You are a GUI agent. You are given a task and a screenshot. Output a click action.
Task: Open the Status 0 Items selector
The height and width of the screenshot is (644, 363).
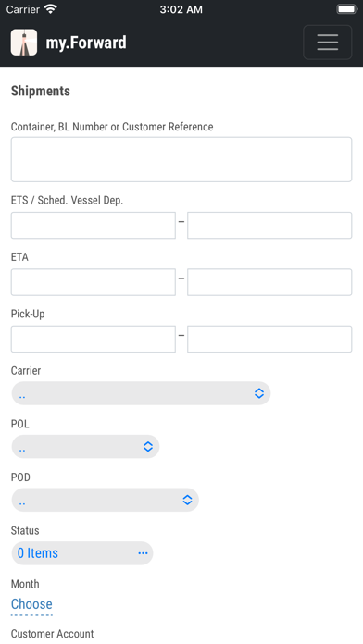click(82, 553)
